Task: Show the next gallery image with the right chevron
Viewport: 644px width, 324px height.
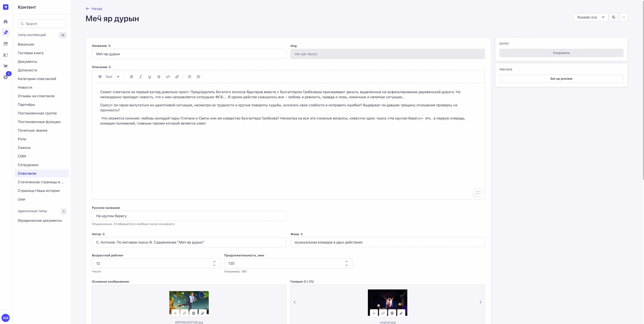Action: pyautogui.click(x=480, y=302)
